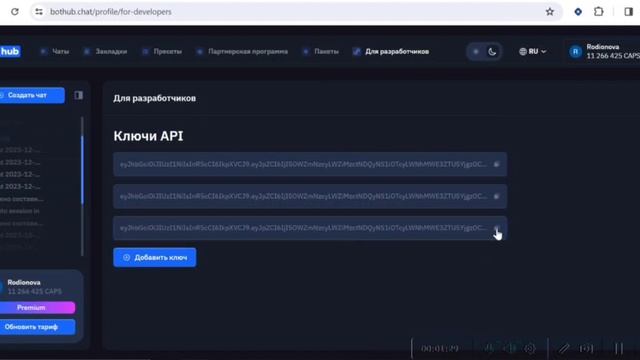Select the Для разработчиков navigation tab
The image size is (640, 360).
391,51
